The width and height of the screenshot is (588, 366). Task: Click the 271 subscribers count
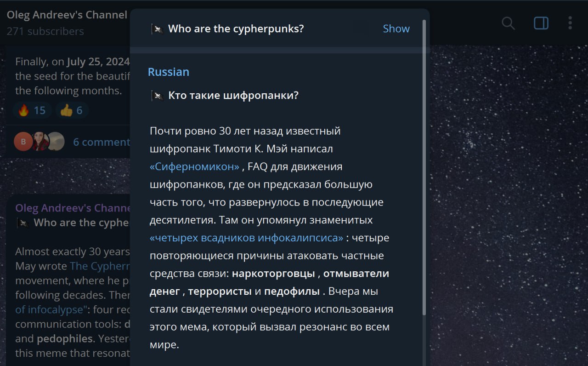pyautogui.click(x=45, y=31)
